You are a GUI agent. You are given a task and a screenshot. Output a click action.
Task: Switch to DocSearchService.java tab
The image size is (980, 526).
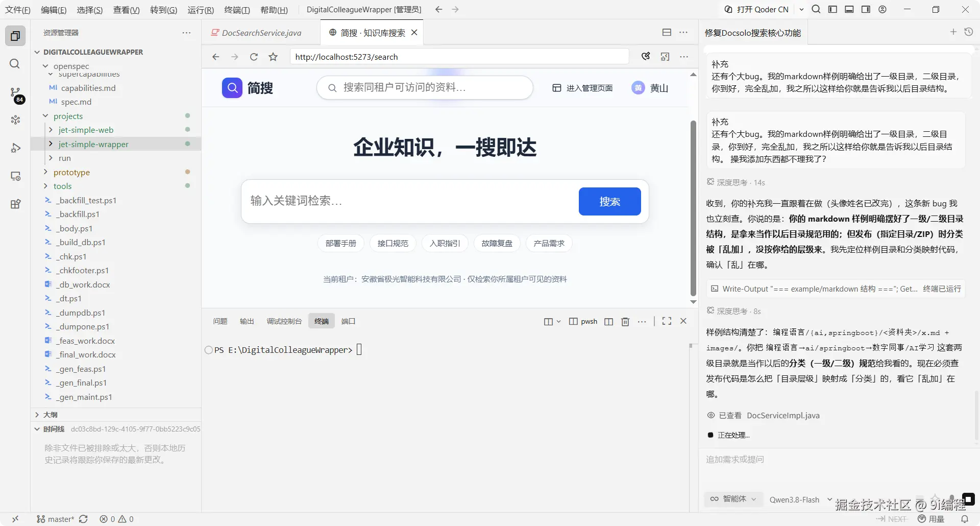point(261,33)
